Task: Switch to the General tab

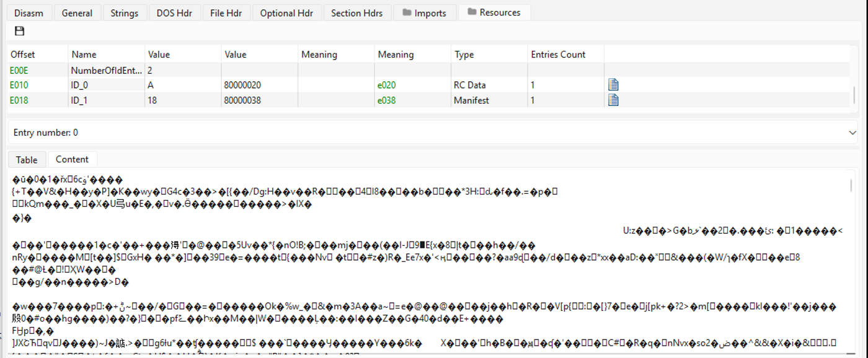Action: pyautogui.click(x=77, y=13)
